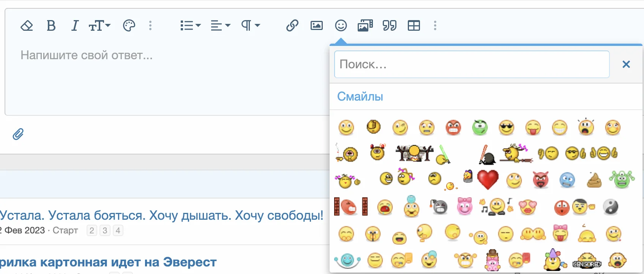
Task: Insert a link
Action: click(x=292, y=26)
